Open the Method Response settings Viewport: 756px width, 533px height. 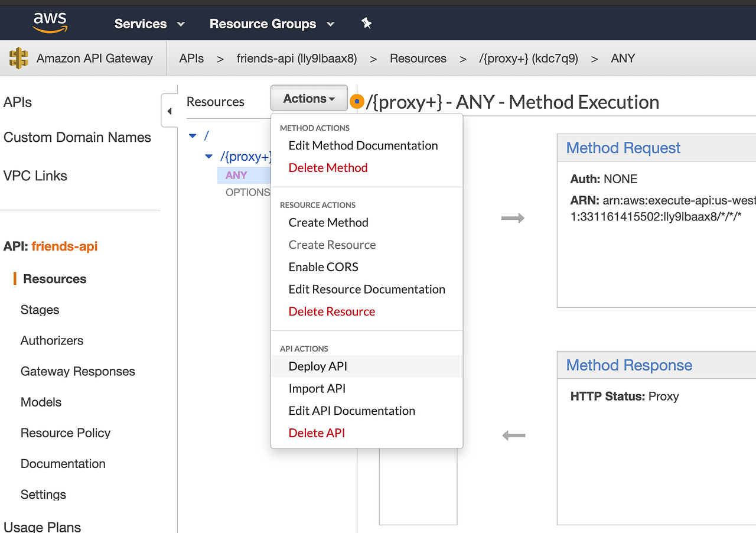628,365
